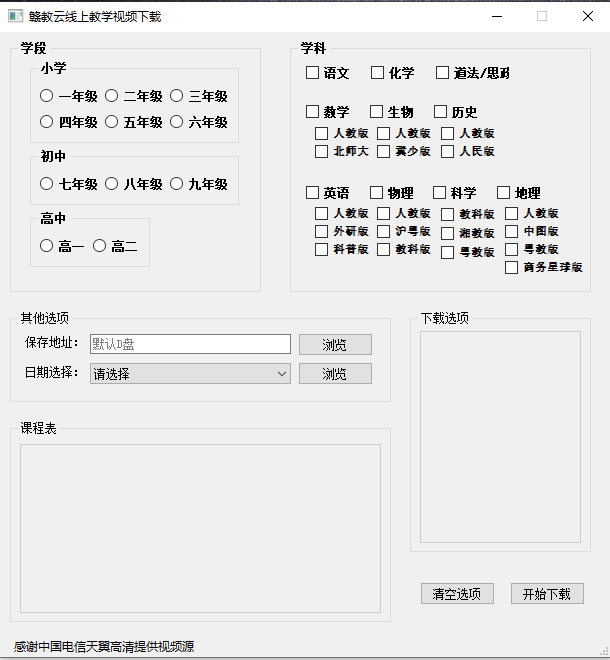
Task: Check the 商务星球版 edition checkbox
Action: [x=511, y=268]
